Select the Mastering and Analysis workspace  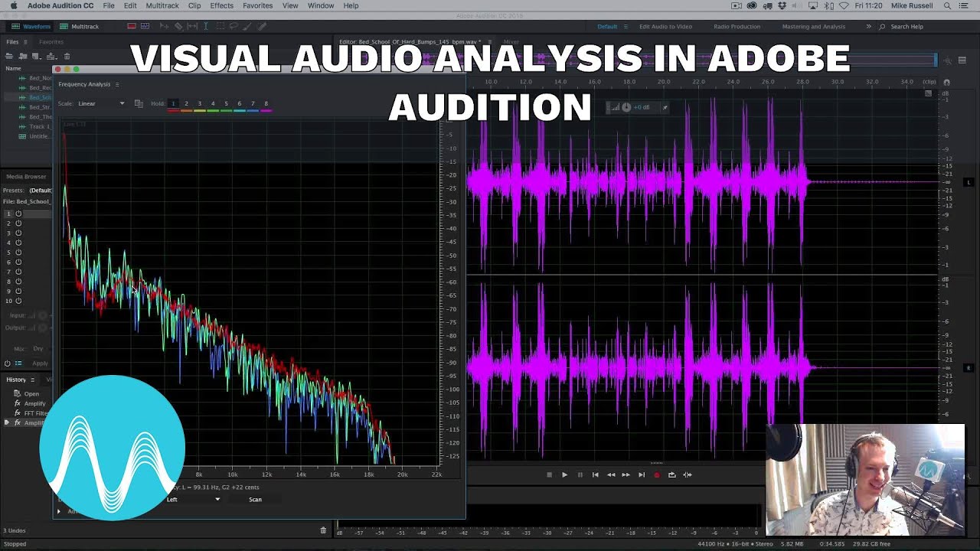point(813,26)
